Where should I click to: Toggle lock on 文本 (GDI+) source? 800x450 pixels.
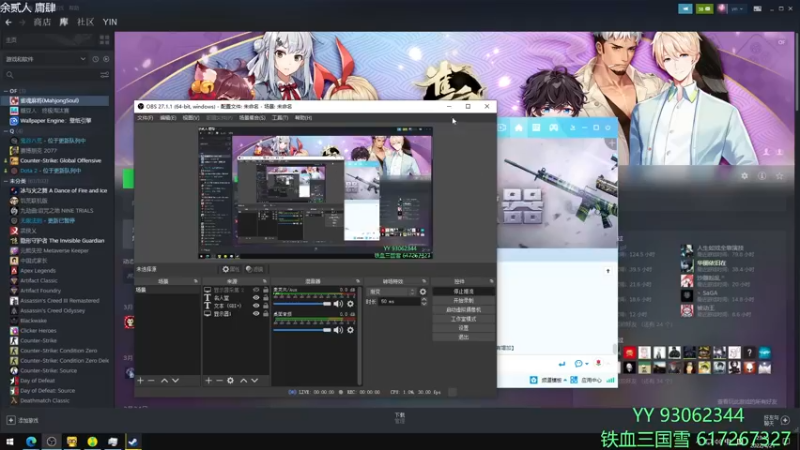point(265,306)
